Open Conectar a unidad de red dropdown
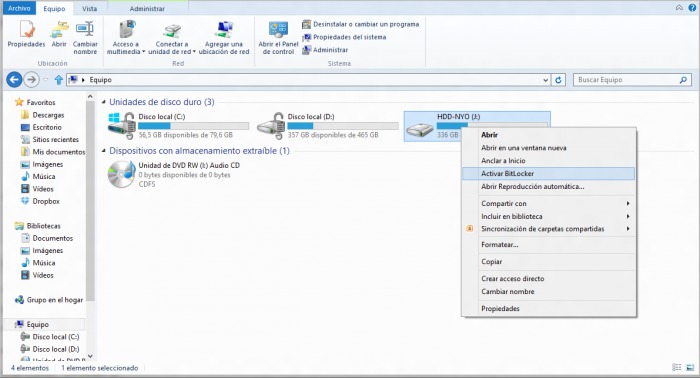700x378 pixels. click(172, 37)
